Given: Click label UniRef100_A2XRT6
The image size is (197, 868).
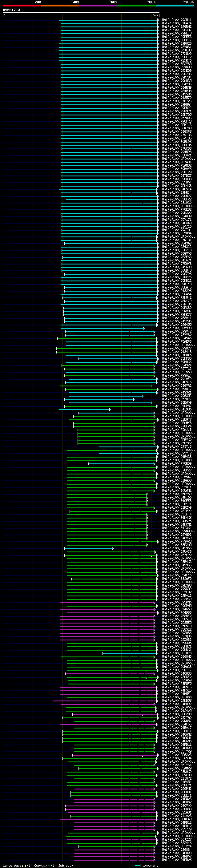Looking at the screenshot, I should point(176,61).
